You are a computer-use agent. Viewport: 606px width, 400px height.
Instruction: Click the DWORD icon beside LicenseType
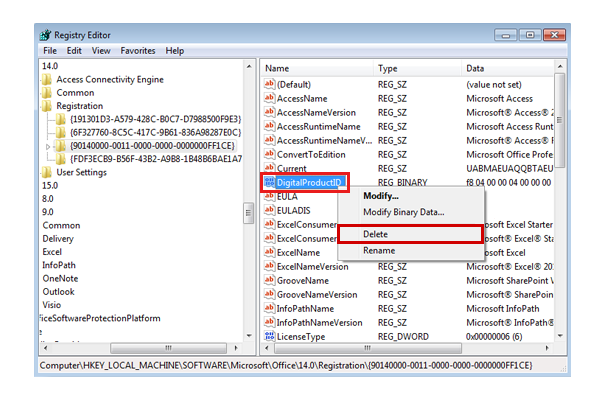click(269, 336)
